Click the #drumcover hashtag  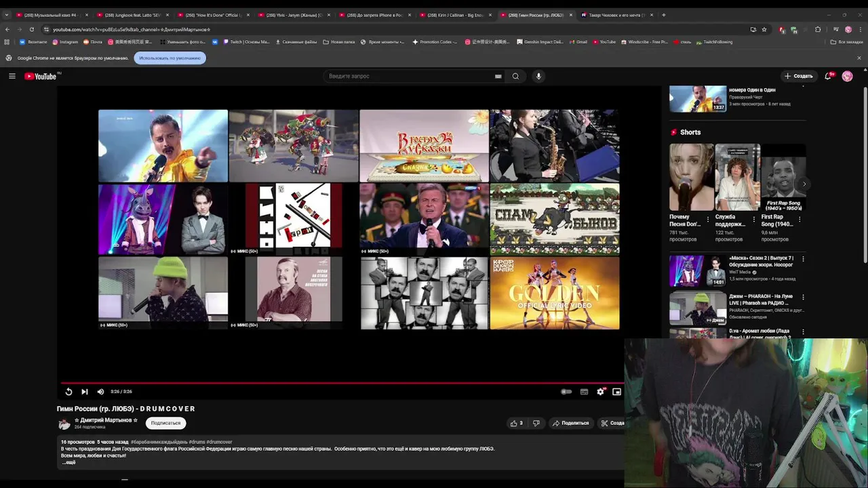[219, 442]
